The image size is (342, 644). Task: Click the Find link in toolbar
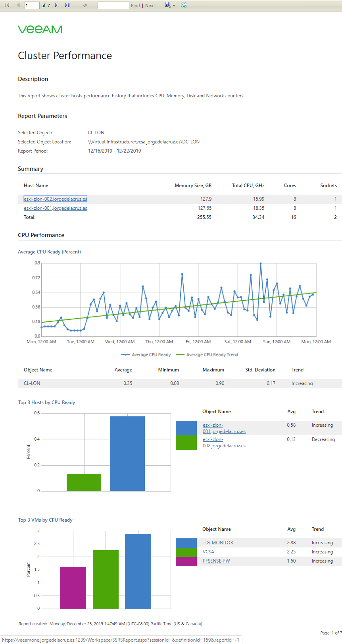(x=135, y=6)
